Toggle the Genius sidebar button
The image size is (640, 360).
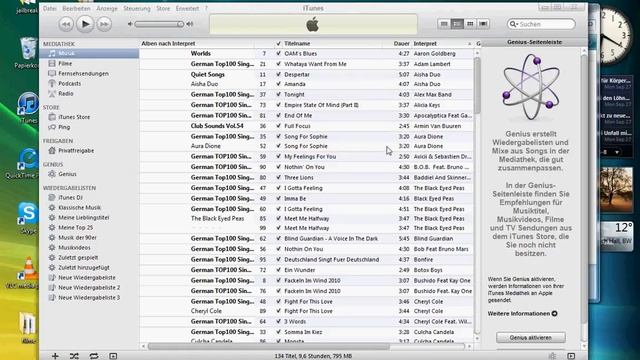pos(571,356)
